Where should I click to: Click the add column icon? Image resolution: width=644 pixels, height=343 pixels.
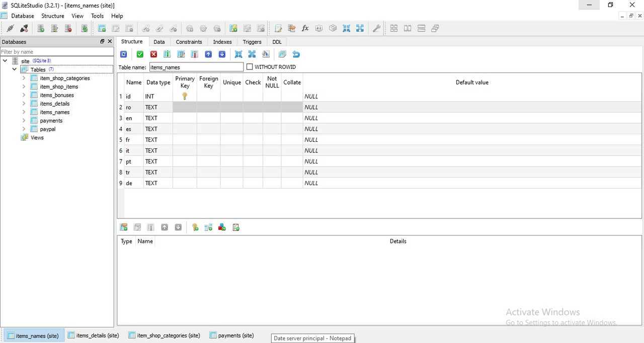167,54
